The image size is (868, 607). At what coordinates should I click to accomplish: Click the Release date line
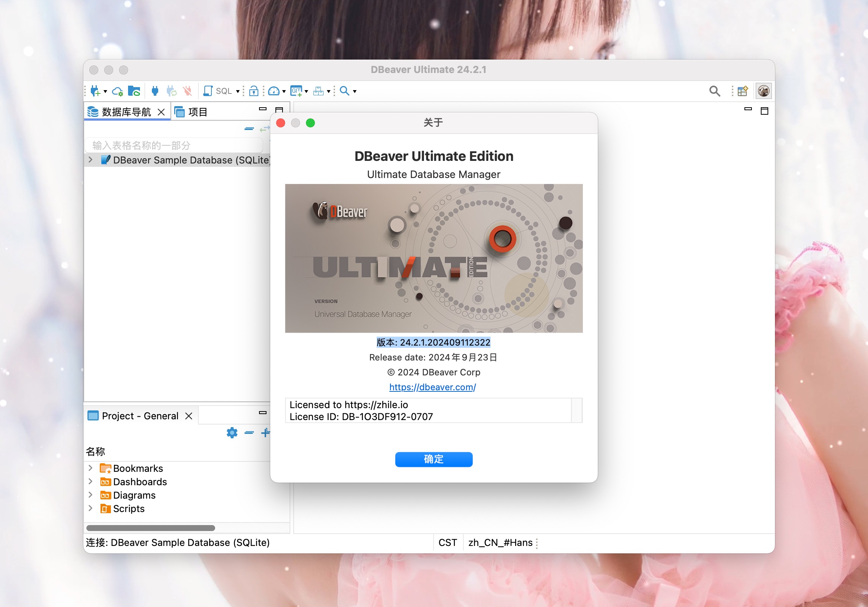tap(433, 357)
